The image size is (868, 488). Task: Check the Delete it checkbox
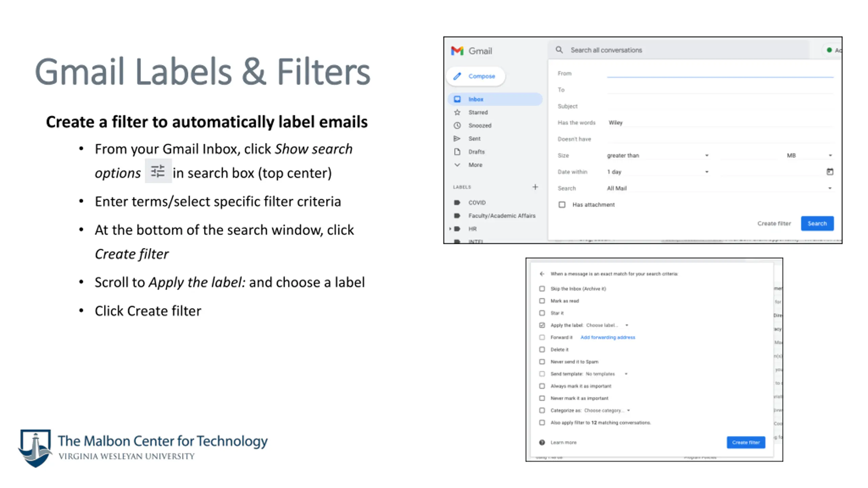click(542, 349)
